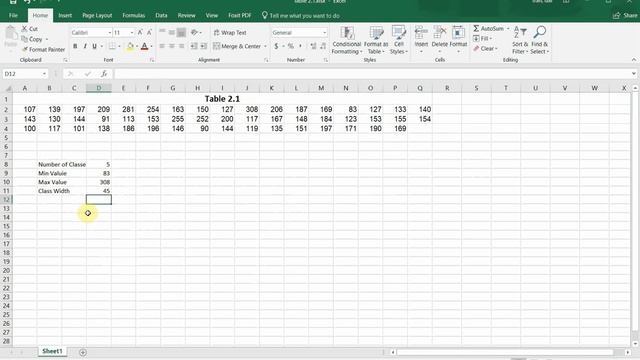640x360 pixels.
Task: Apply borders using the Borders icon
Action: coord(112,46)
